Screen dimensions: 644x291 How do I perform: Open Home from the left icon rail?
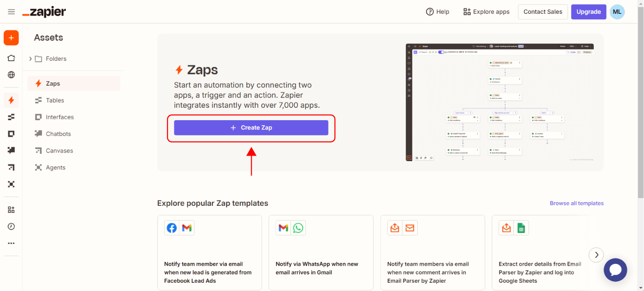click(11, 58)
